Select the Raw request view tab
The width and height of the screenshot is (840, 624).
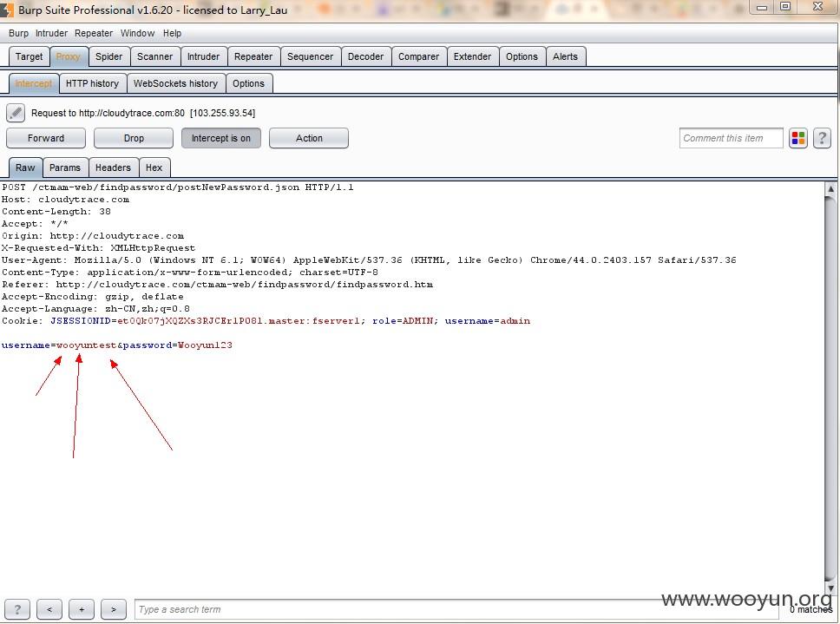click(25, 167)
